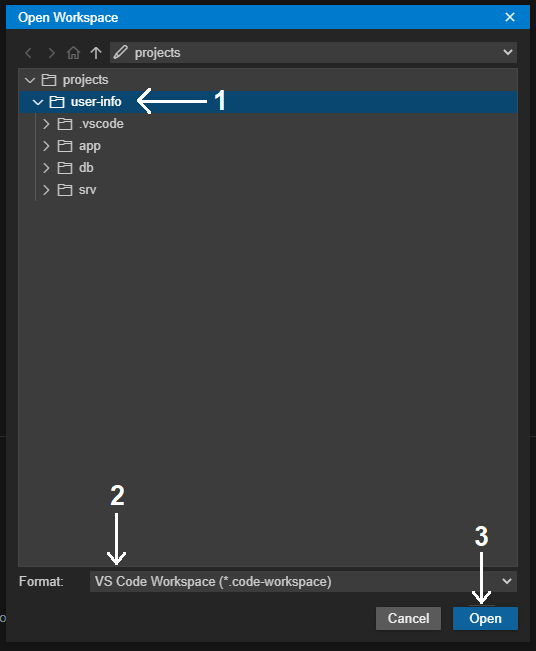The width and height of the screenshot is (536, 651).
Task: Click the db folder icon
Action: point(65,168)
